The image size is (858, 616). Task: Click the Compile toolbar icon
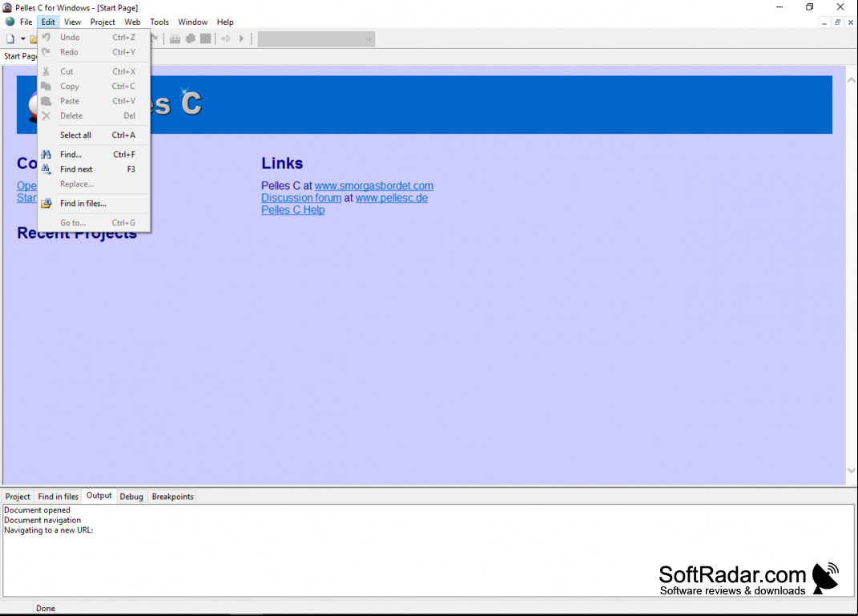(175, 38)
